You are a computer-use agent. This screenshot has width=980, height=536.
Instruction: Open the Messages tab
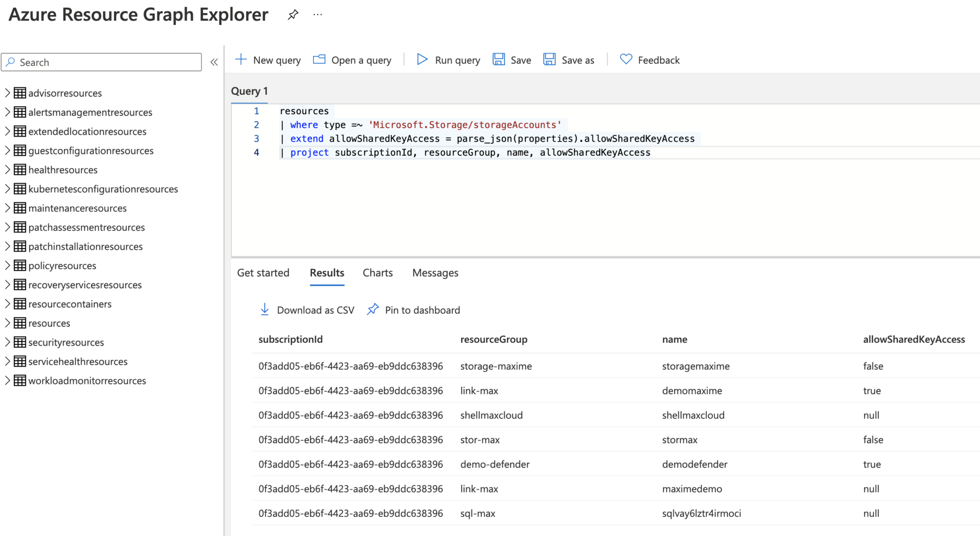(x=435, y=273)
